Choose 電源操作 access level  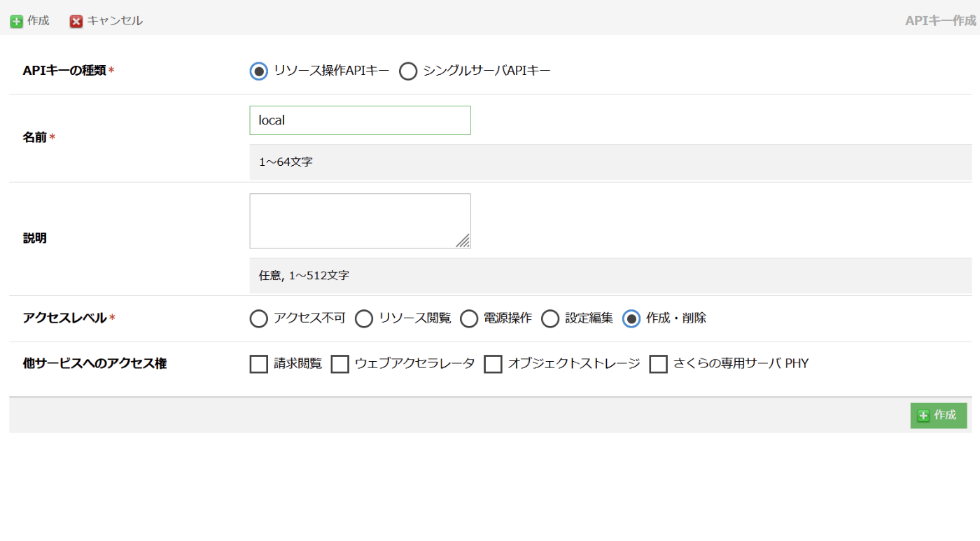point(469,318)
